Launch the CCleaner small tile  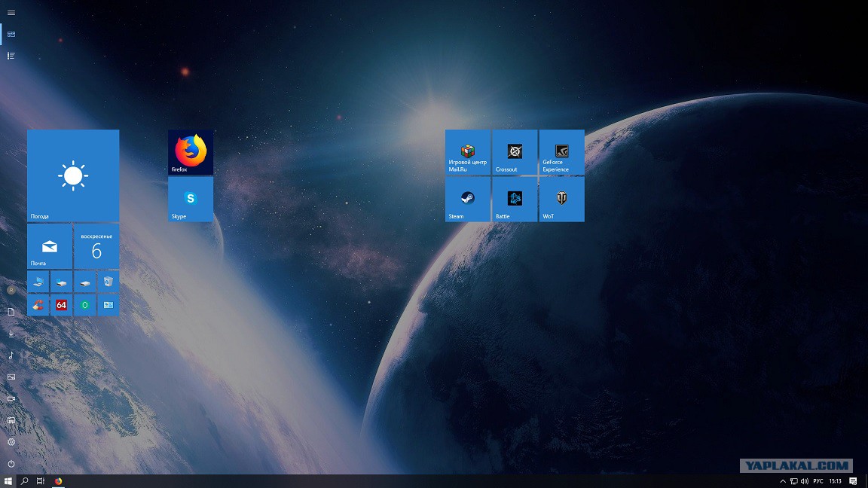point(38,305)
